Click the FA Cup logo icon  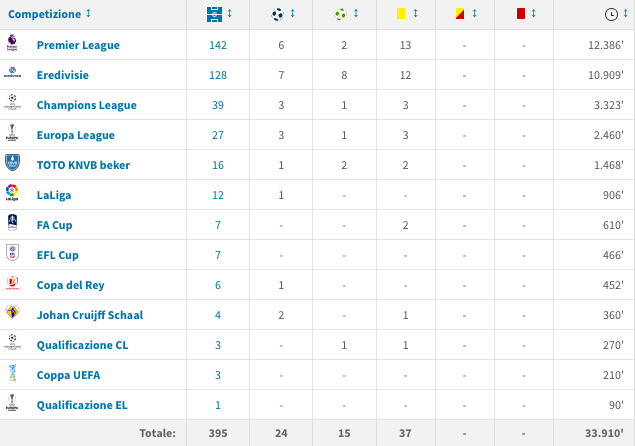click(12, 222)
